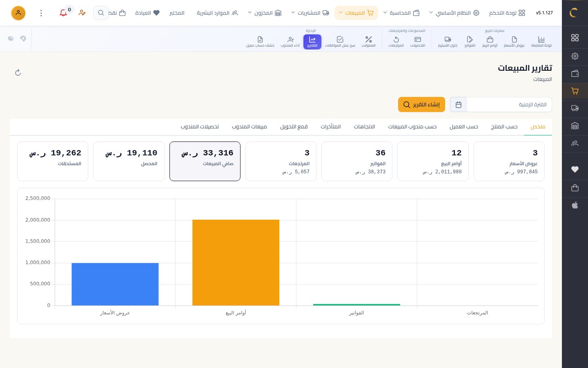Open the search magnifier in the top bar
This screenshot has width=588, height=368.
101,13
